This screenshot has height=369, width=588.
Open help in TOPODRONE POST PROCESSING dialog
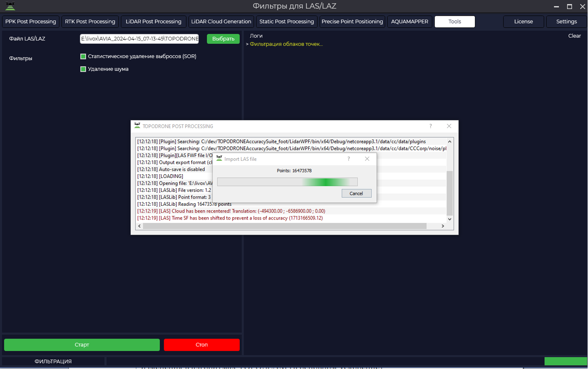pos(431,126)
